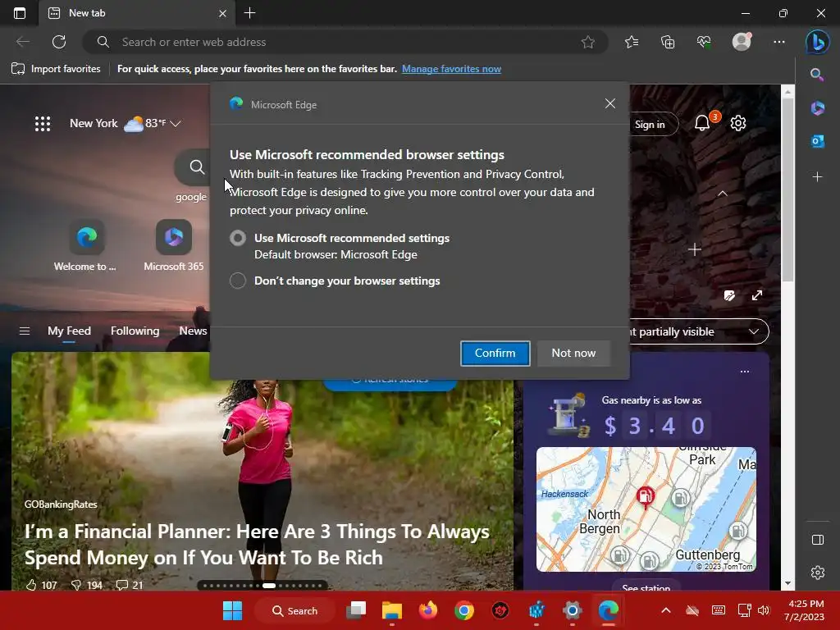Screen dimensions: 840x630
Task: Open Windows Start menu
Action: [x=232, y=610]
